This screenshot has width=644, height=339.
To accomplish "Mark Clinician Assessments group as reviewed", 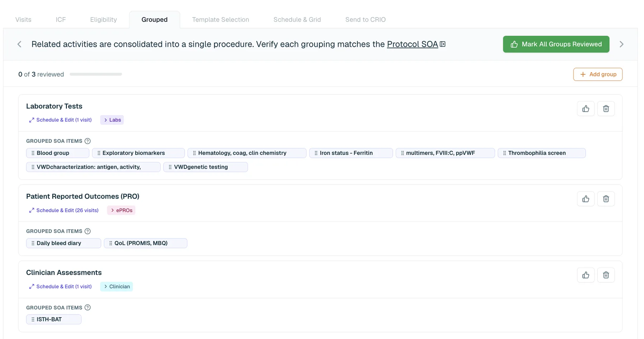I will (586, 275).
